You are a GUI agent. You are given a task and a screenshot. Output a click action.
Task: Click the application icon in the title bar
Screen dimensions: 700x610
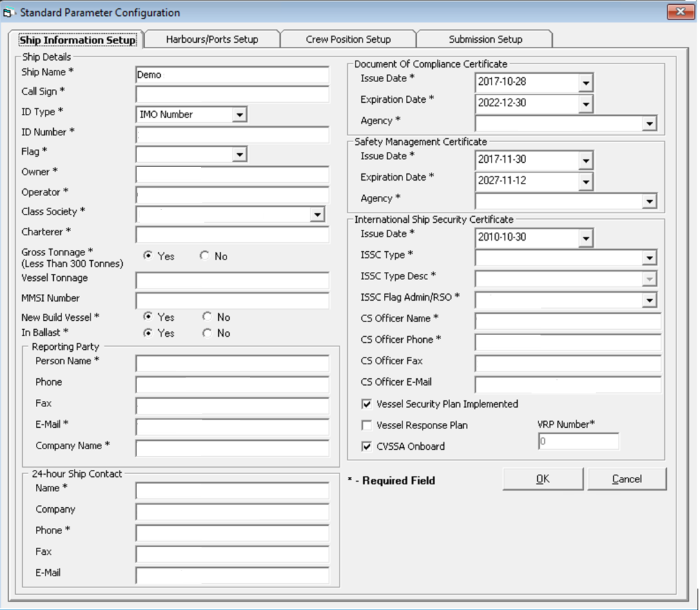point(8,13)
